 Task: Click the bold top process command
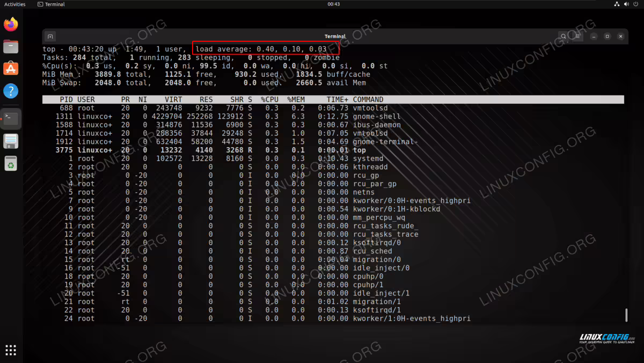(359, 150)
